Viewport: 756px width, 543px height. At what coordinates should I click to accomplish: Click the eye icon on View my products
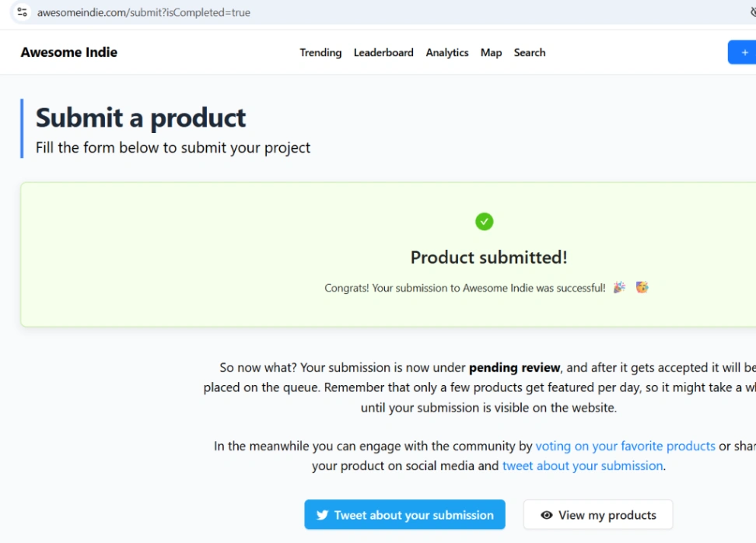point(546,515)
